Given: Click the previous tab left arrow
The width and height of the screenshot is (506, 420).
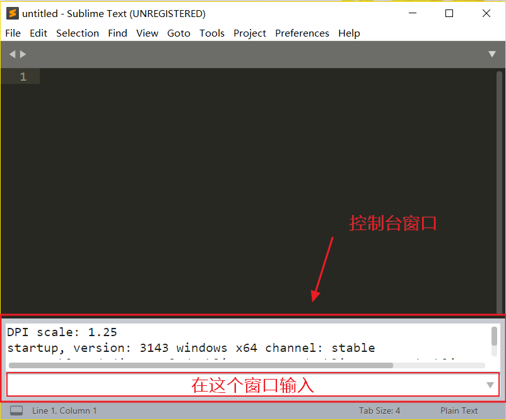Looking at the screenshot, I should coord(12,54).
